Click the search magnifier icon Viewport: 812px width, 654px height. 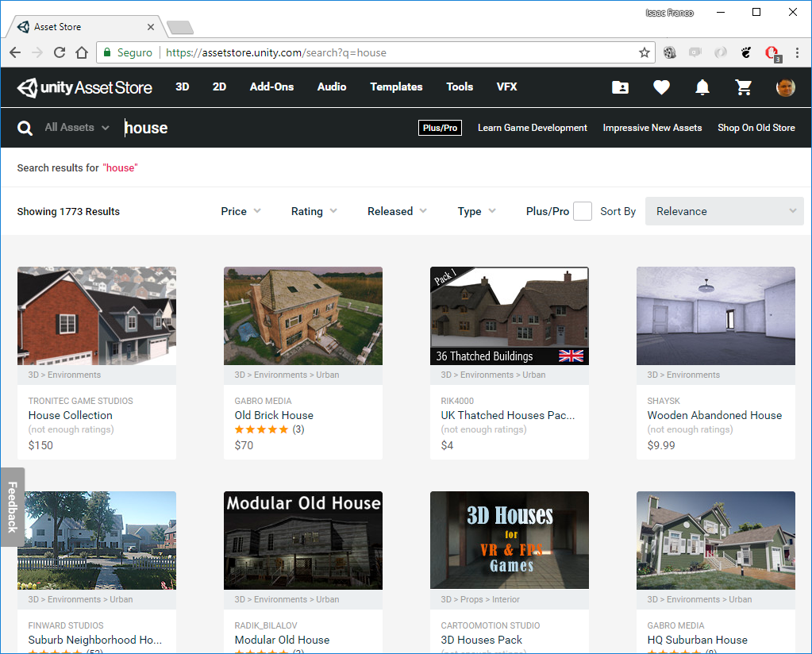pyautogui.click(x=25, y=128)
